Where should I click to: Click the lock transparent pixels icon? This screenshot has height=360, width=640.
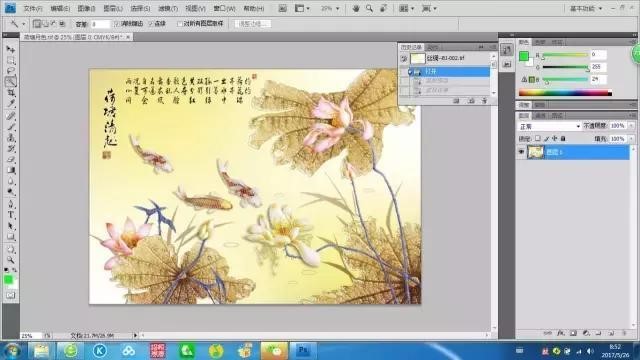point(538,139)
